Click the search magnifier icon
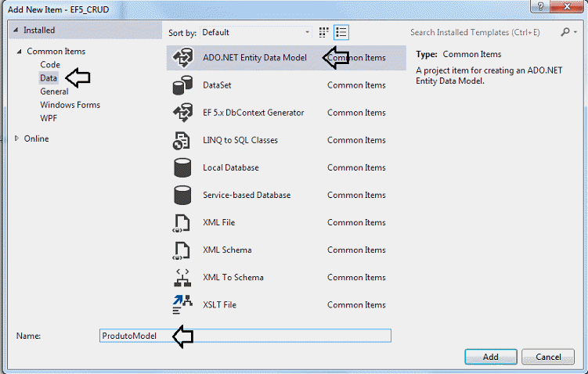 coord(565,32)
